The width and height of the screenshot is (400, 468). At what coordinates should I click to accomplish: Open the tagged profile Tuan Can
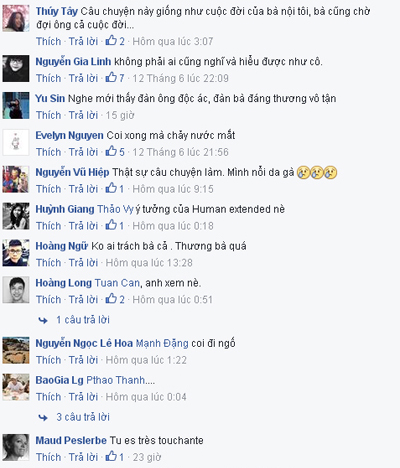tap(117, 283)
